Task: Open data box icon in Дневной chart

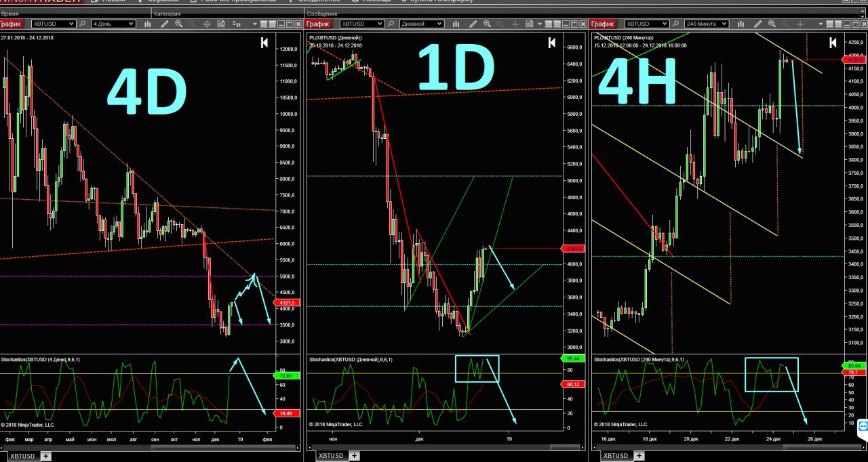Action: 529,24
